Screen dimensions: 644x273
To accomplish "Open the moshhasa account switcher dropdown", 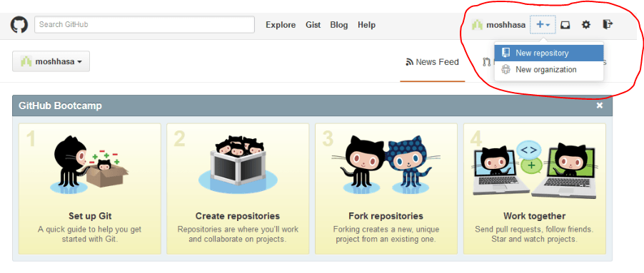I will pyautogui.click(x=51, y=61).
